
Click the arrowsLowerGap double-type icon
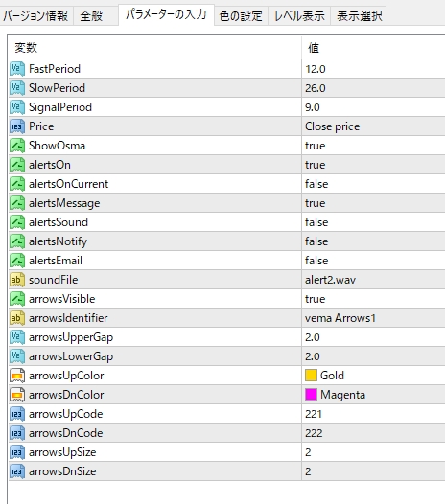(16, 356)
